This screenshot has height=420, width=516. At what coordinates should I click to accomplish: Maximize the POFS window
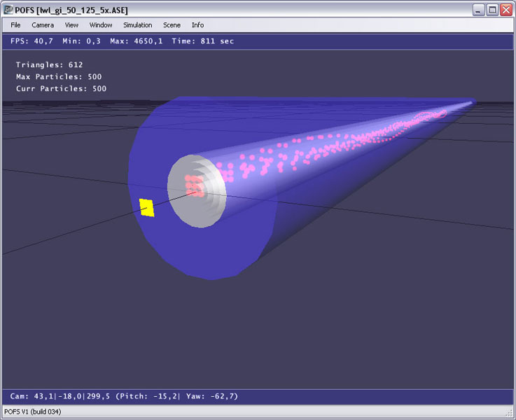[x=492, y=9]
